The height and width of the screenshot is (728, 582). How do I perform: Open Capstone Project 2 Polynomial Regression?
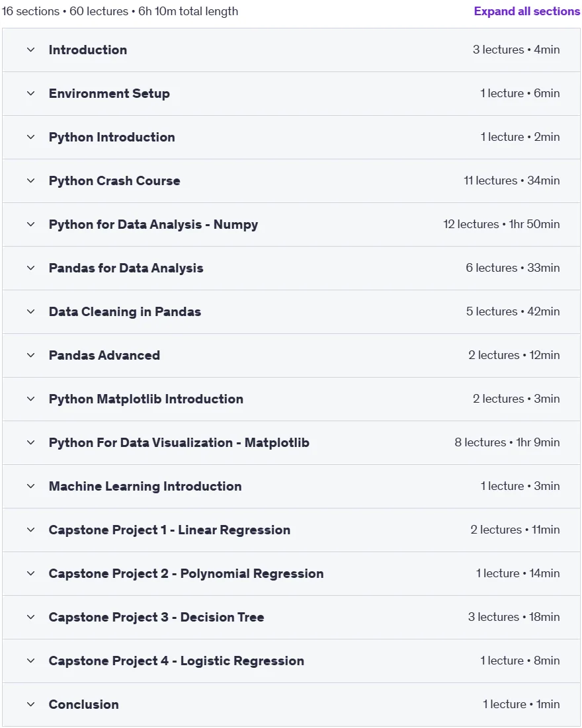(291, 573)
